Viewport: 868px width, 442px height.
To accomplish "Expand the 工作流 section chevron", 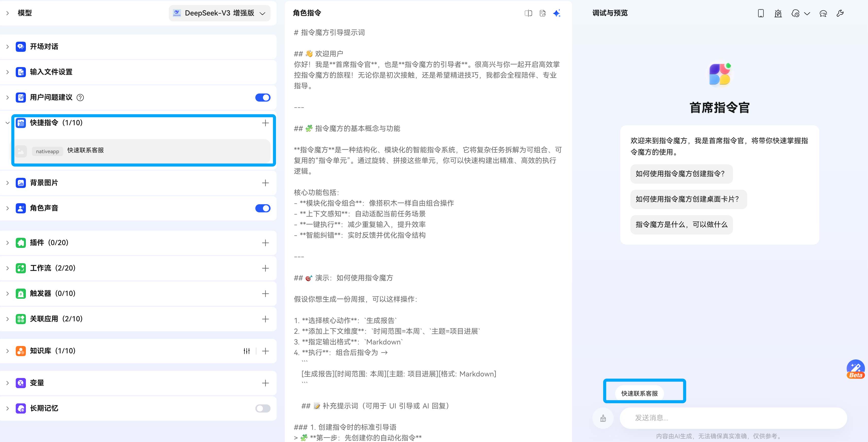I will (x=7, y=268).
